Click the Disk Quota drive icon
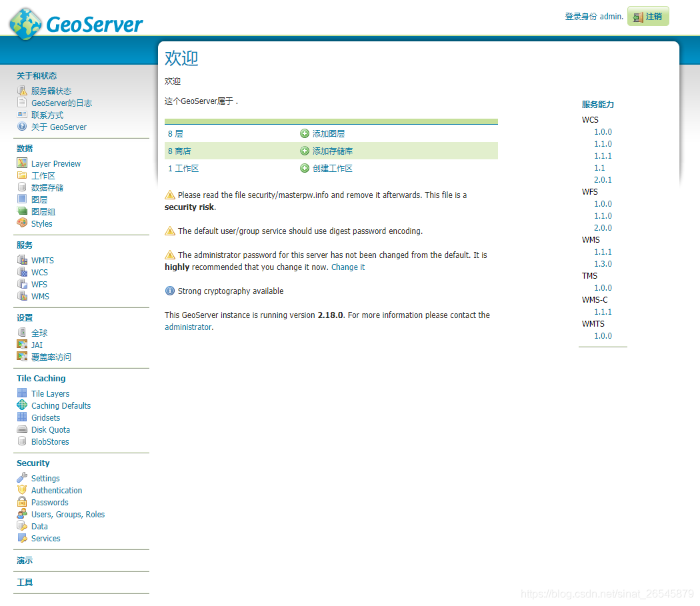Screen dimensions: 700x606 pos(22,429)
